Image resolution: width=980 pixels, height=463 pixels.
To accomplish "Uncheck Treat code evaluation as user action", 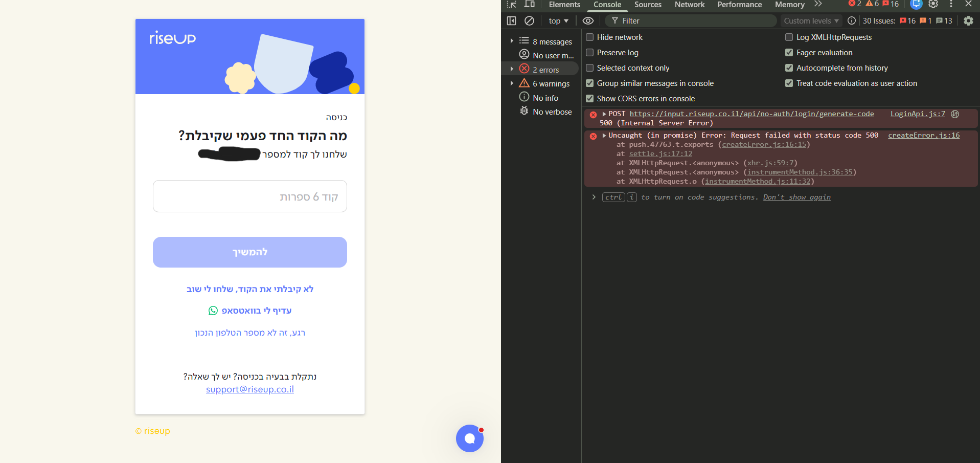I will (789, 83).
